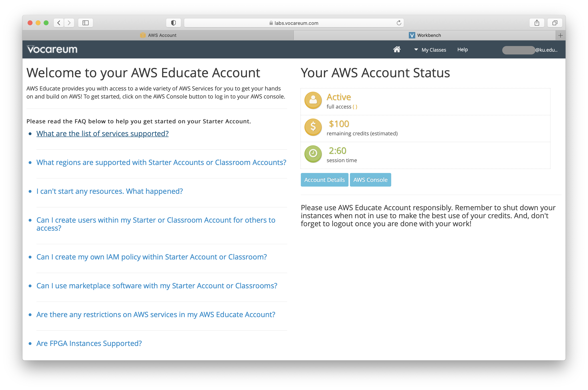Screen dimensions: 588x390
Task: Click the Safari forward arrow button
Action: coord(69,23)
